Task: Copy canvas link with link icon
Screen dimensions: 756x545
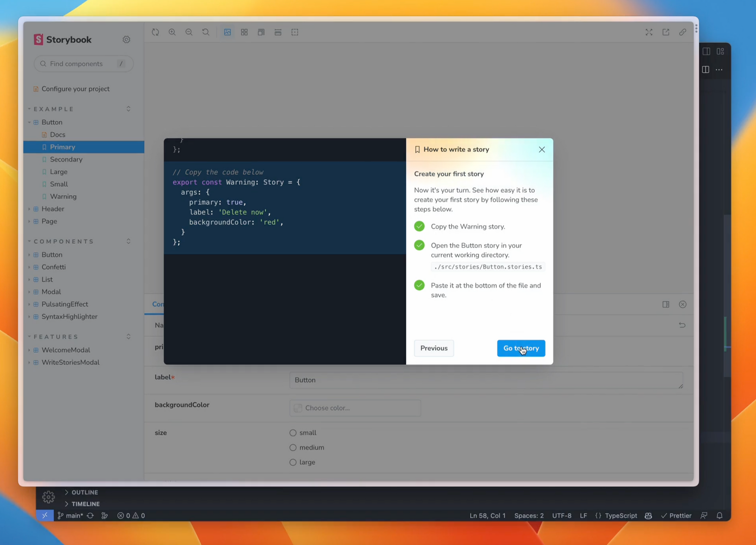Action: click(683, 32)
